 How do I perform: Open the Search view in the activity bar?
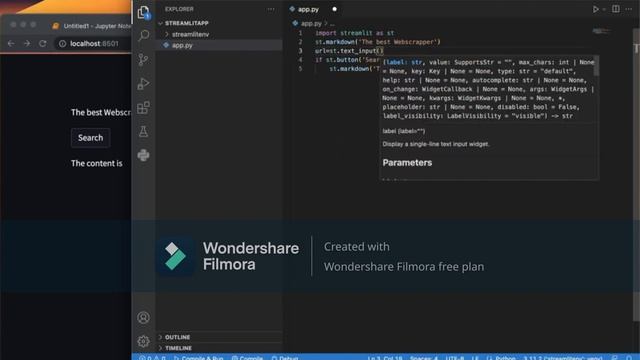click(143, 36)
